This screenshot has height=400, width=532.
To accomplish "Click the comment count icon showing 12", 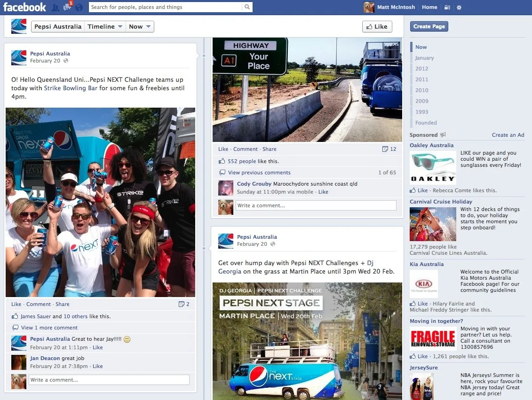I will (385, 149).
